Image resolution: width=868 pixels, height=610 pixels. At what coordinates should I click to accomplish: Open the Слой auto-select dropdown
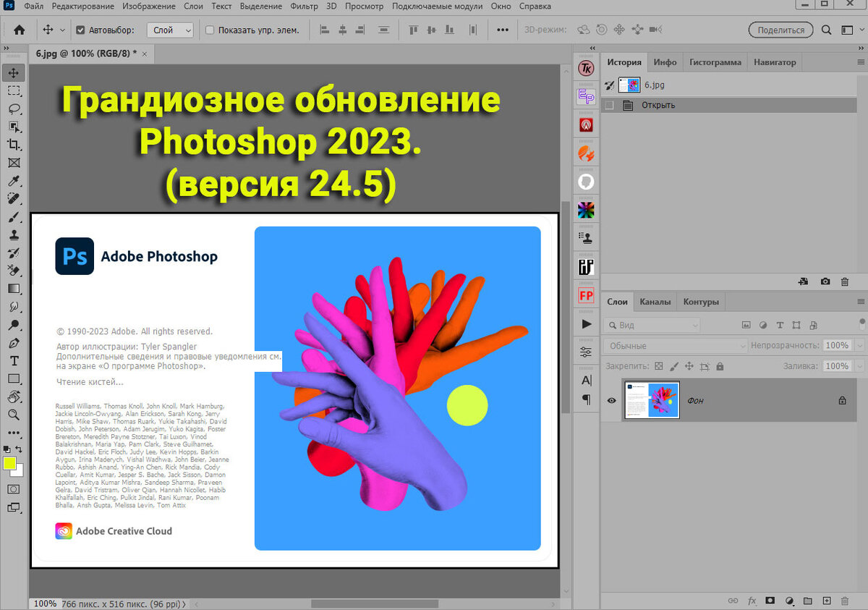point(171,30)
